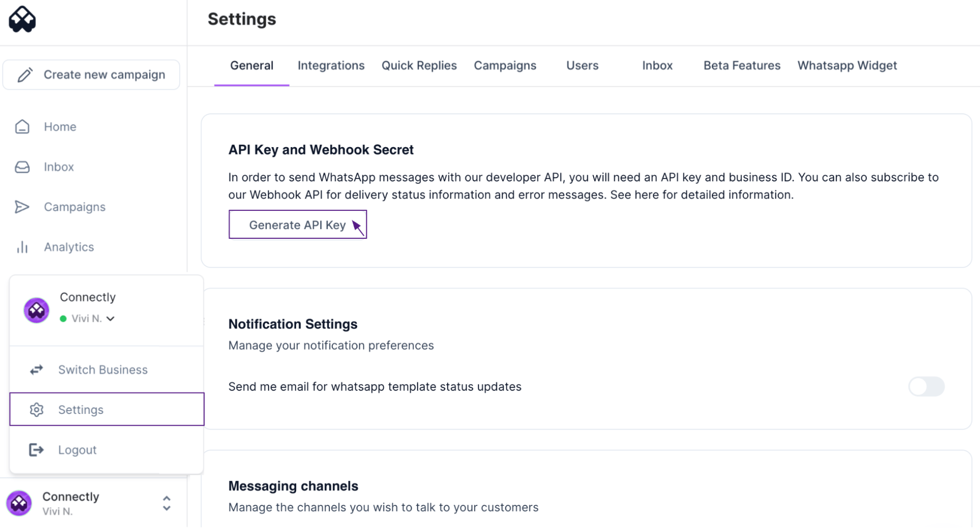Click the Analytics bar chart icon
The image size is (980, 531).
point(22,247)
